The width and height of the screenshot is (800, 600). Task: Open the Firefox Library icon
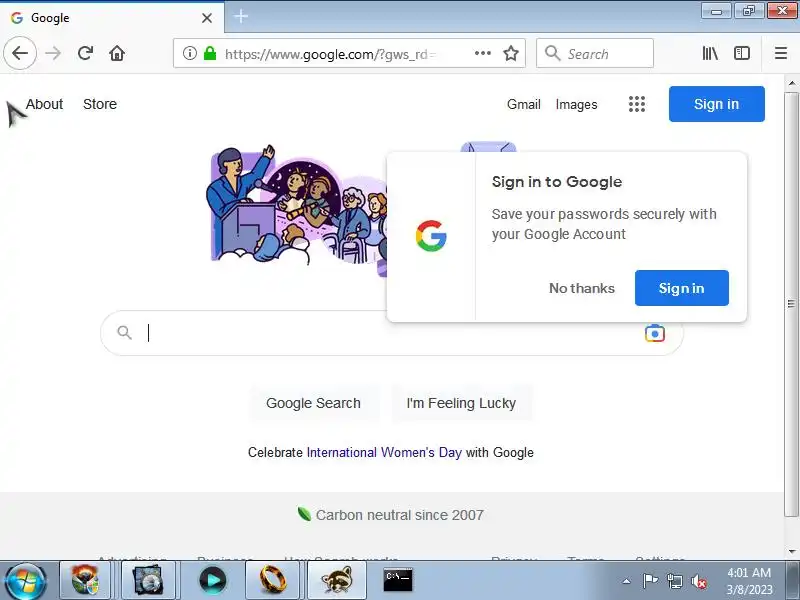(710, 53)
